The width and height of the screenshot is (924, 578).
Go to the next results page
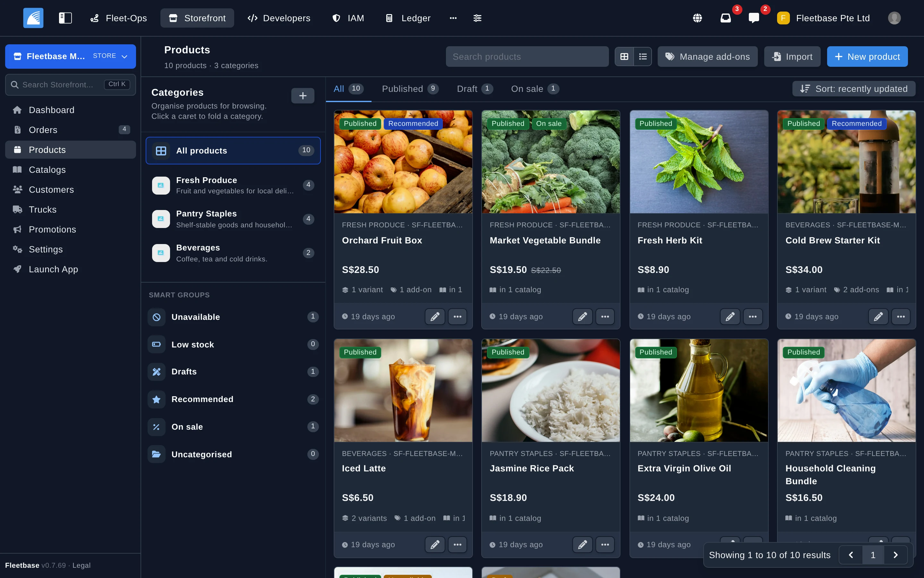tap(895, 555)
